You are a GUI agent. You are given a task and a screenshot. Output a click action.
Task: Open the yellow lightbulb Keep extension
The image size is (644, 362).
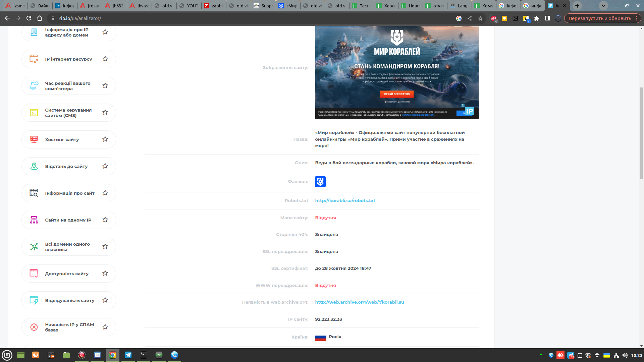pos(504,18)
